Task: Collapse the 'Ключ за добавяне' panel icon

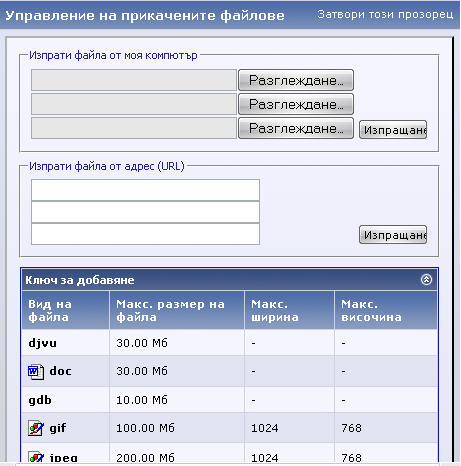Action: [x=426, y=279]
